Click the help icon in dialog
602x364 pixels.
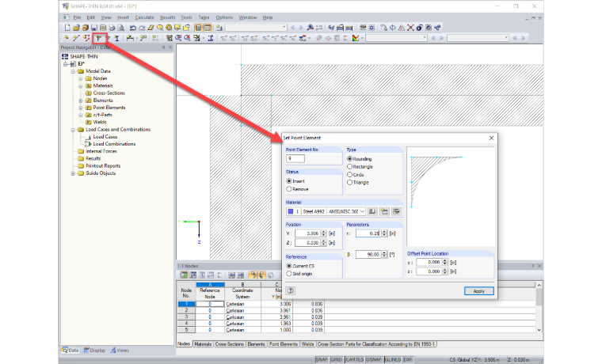tap(291, 290)
